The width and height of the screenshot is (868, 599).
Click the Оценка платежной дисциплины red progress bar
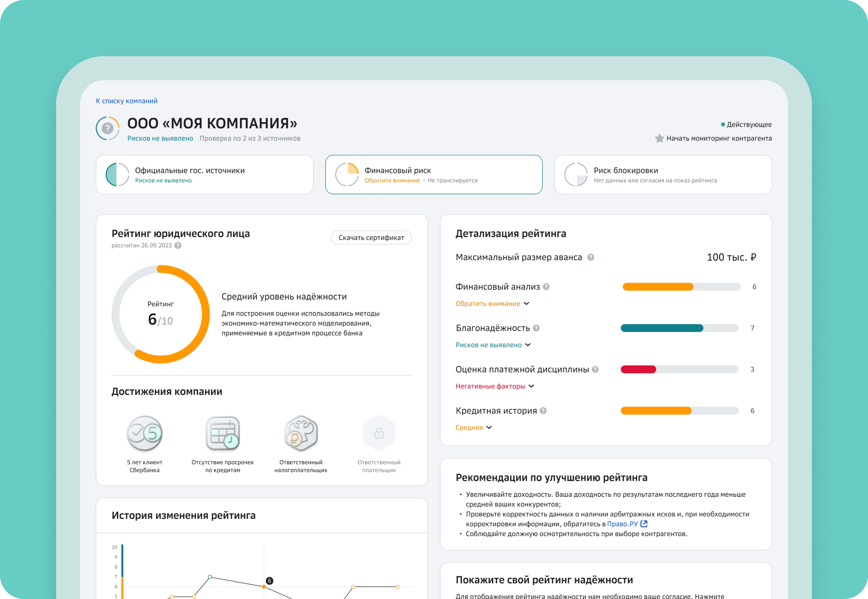point(680,369)
